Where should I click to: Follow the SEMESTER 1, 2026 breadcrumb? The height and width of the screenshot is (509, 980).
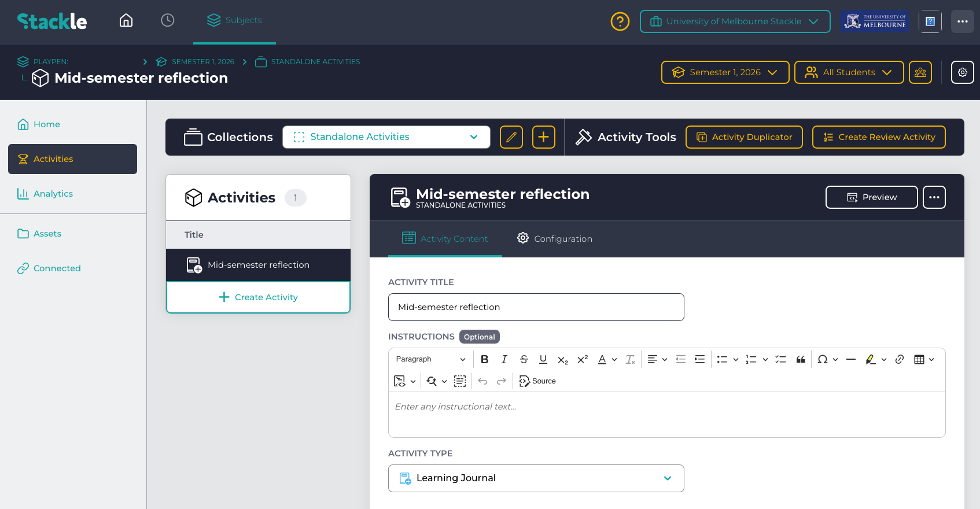[x=203, y=62]
